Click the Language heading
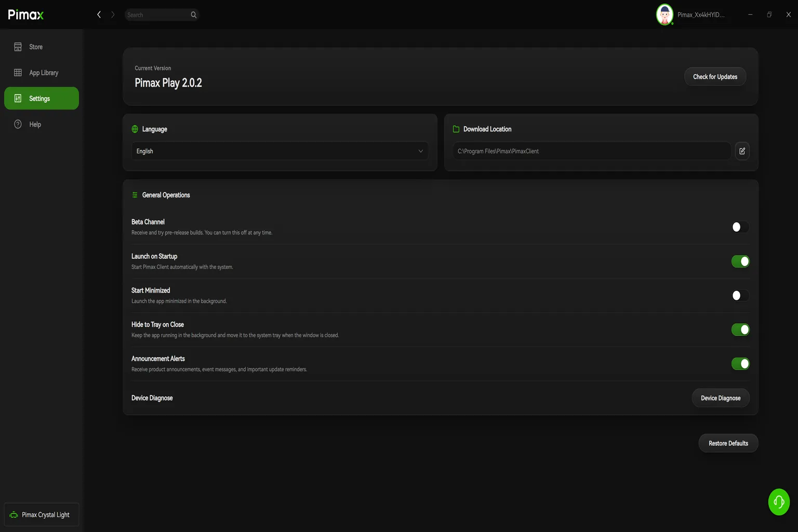Image resolution: width=798 pixels, height=532 pixels. 155,129
